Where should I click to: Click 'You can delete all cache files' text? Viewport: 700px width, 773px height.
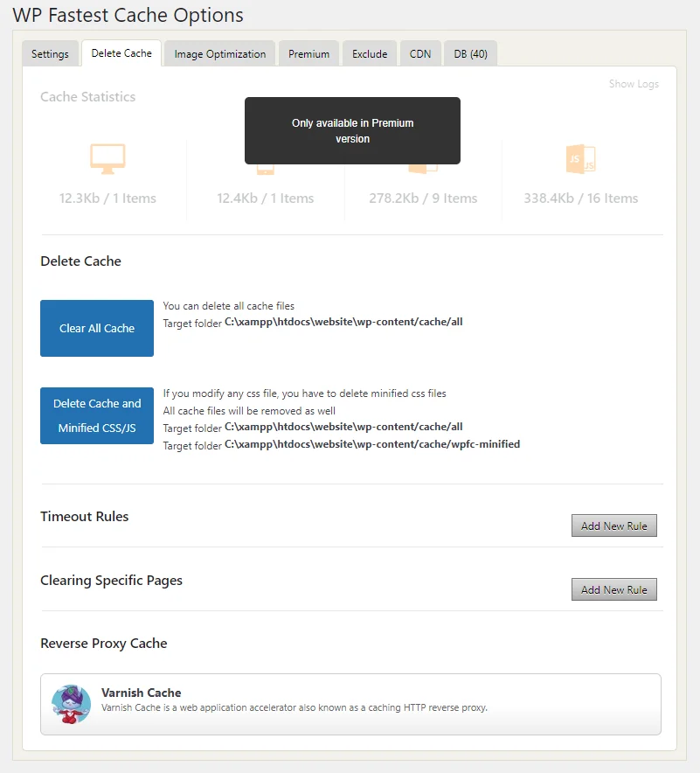[229, 306]
